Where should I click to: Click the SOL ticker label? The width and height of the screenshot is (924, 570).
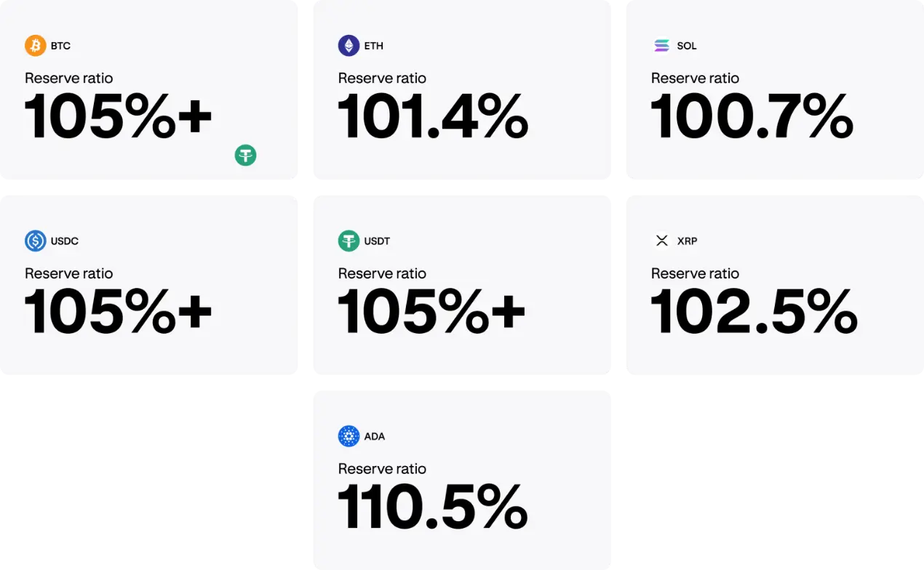coord(686,46)
